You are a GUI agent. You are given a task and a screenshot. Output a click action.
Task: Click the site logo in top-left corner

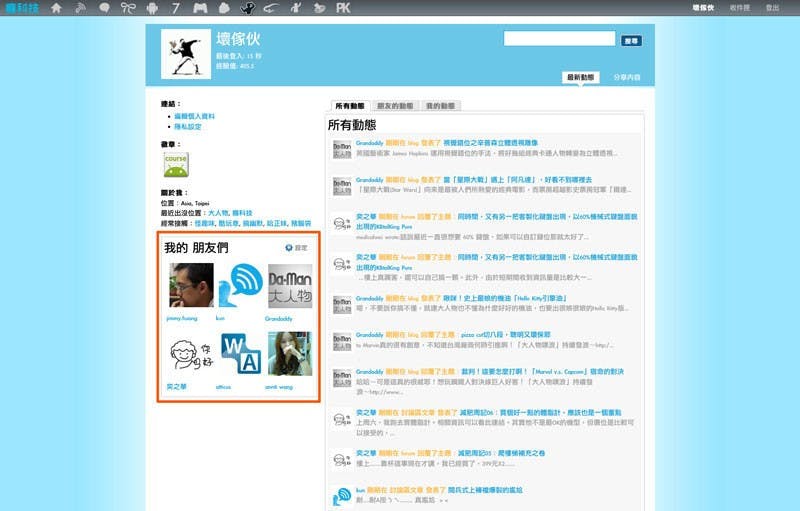point(22,8)
